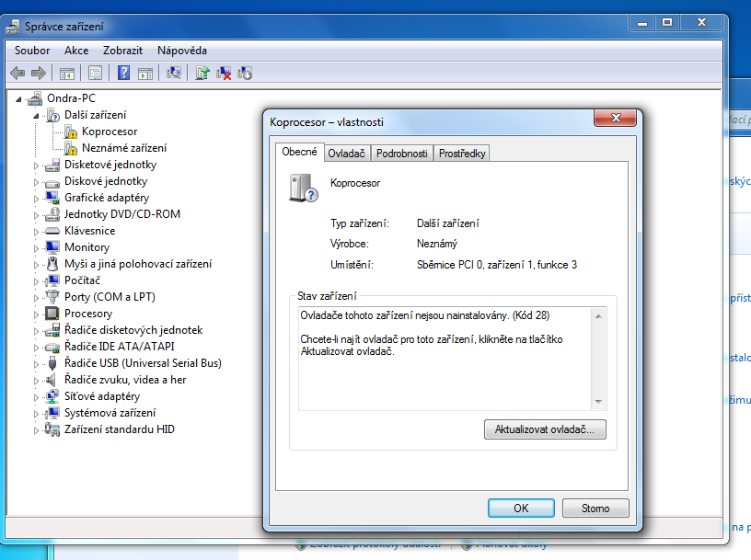Click the Klávesnice keyboard icon
This screenshot has height=560, width=751.
coord(52,231)
